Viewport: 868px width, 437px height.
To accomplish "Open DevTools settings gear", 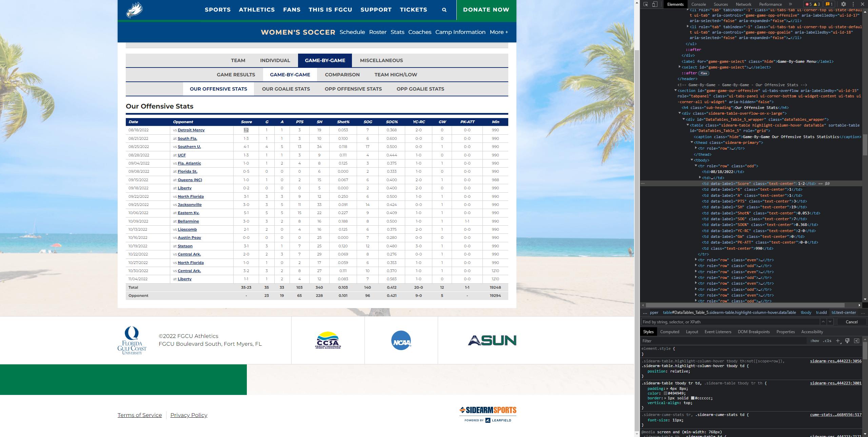I will click(843, 4).
